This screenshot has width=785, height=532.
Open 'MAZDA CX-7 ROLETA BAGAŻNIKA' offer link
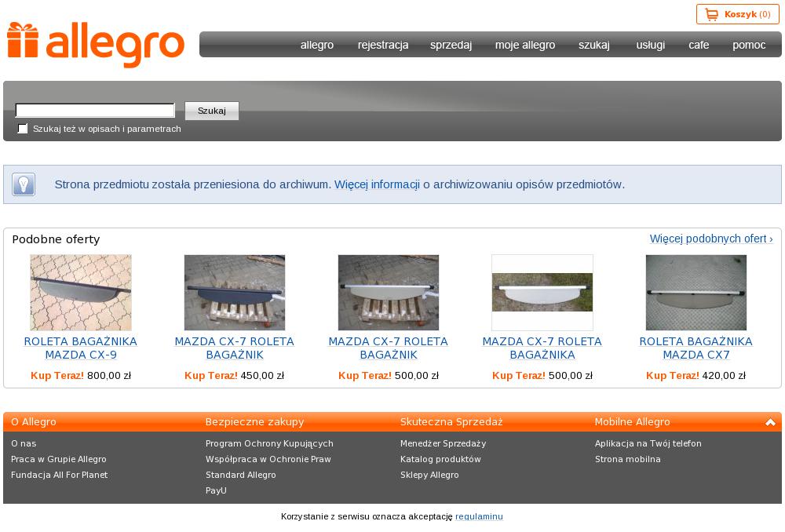pyautogui.click(x=542, y=348)
